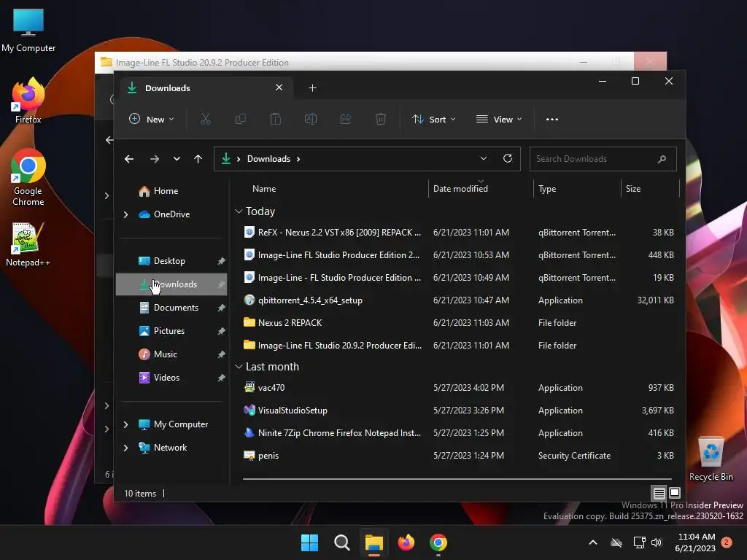The width and height of the screenshot is (747, 560).
Task: Refresh the Downloads folder view
Action: [x=508, y=158]
